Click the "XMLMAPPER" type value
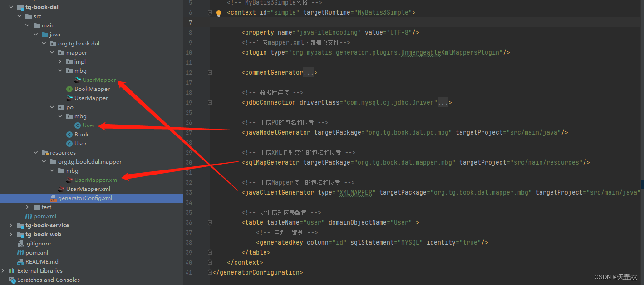 tap(355, 193)
